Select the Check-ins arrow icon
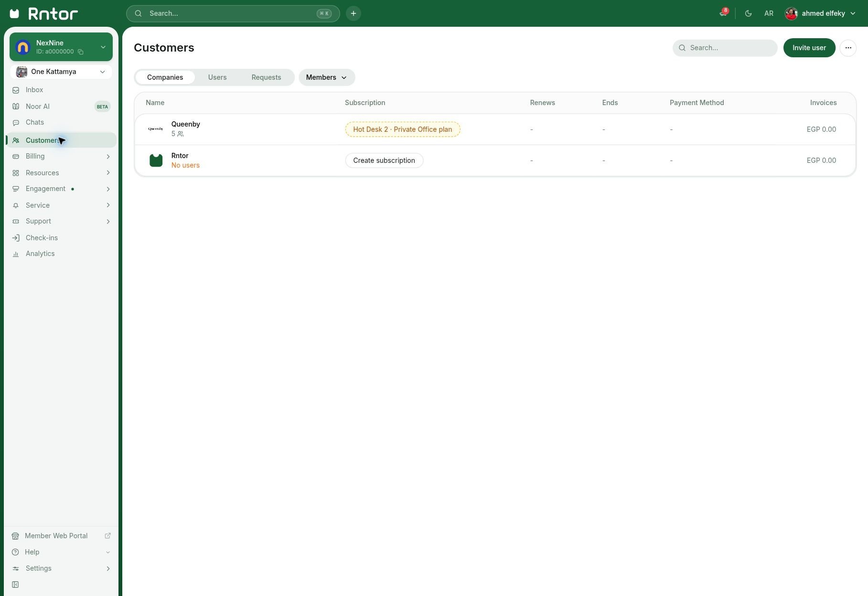 (16, 238)
